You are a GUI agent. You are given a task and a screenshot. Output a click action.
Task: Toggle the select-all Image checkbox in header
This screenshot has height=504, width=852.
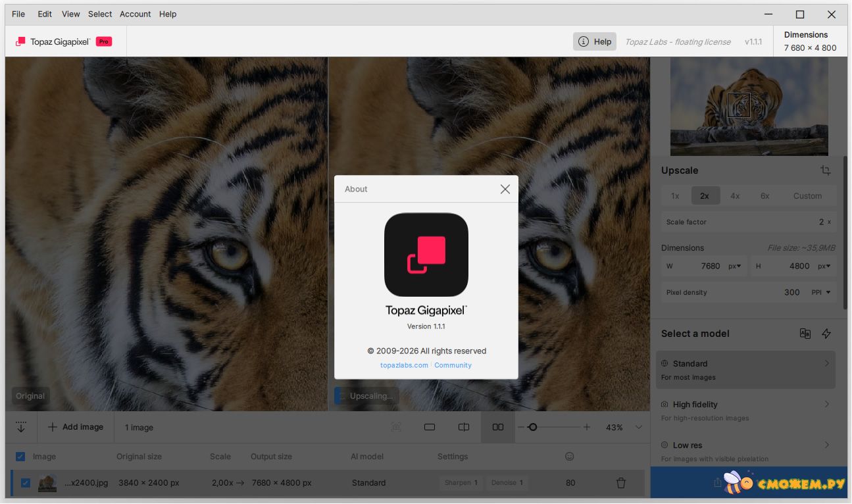coord(20,457)
